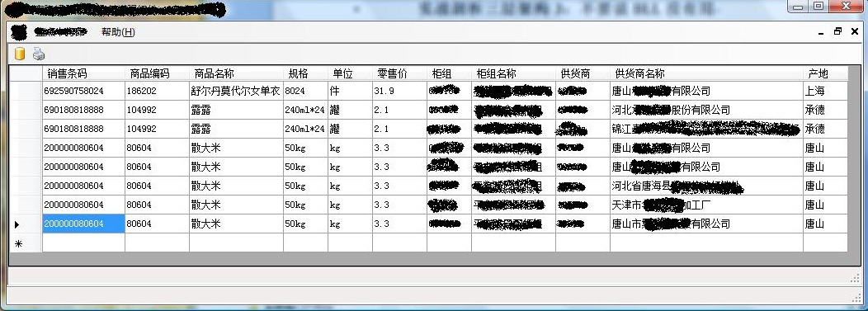Click the 规格 column header
Screen dimensions: 868x311
click(x=305, y=73)
